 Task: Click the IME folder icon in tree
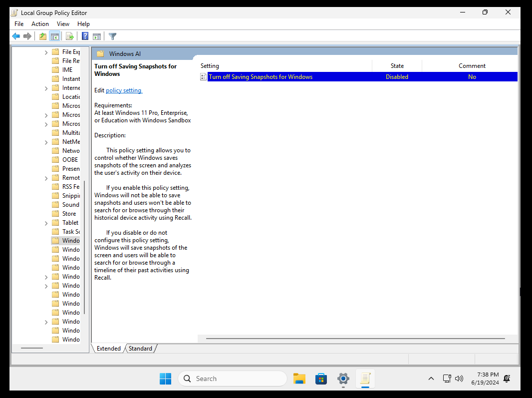tap(55, 69)
